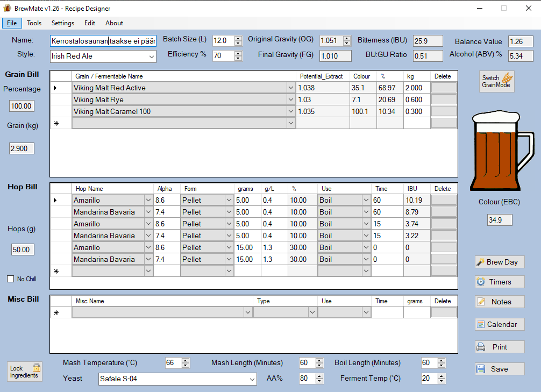Click the Switch Grain Mode wheat icon button
Viewport: 541px width, 392px height.
pos(497,82)
